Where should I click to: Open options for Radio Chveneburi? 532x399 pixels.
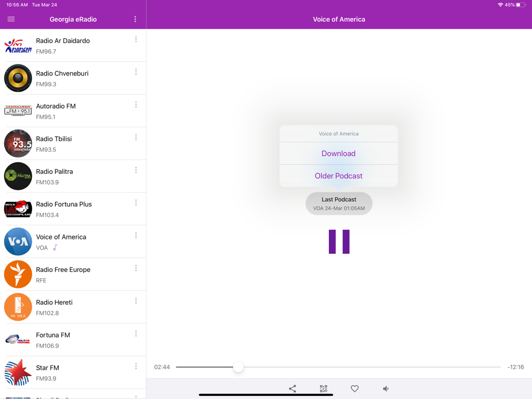pyautogui.click(x=136, y=72)
